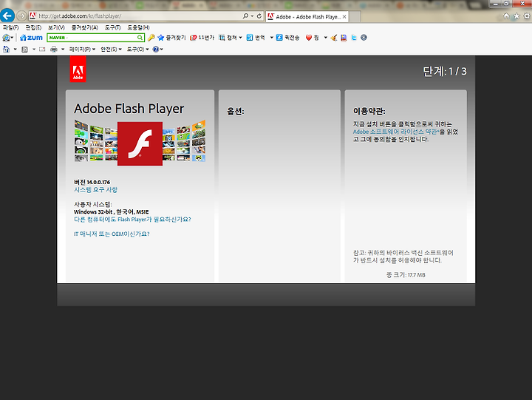Click the zum home logo in toolbar
This screenshot has height=400, width=532.
pos(31,38)
